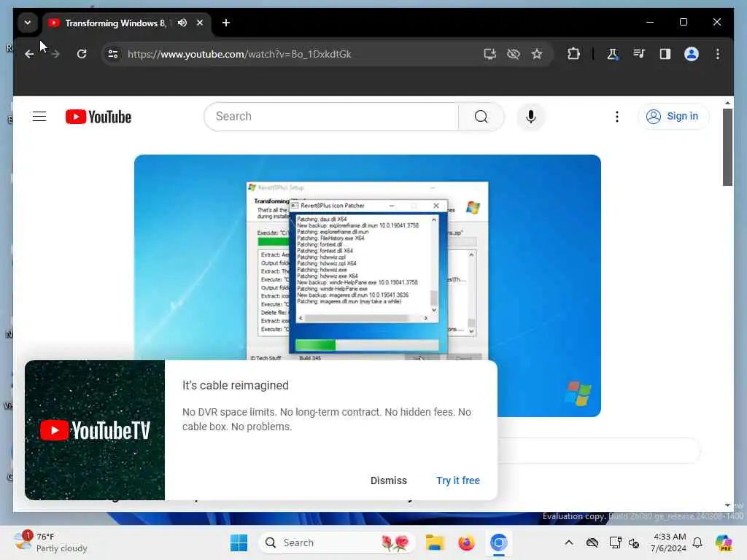
Task: Submit search with magnifying glass button
Action: (x=481, y=117)
